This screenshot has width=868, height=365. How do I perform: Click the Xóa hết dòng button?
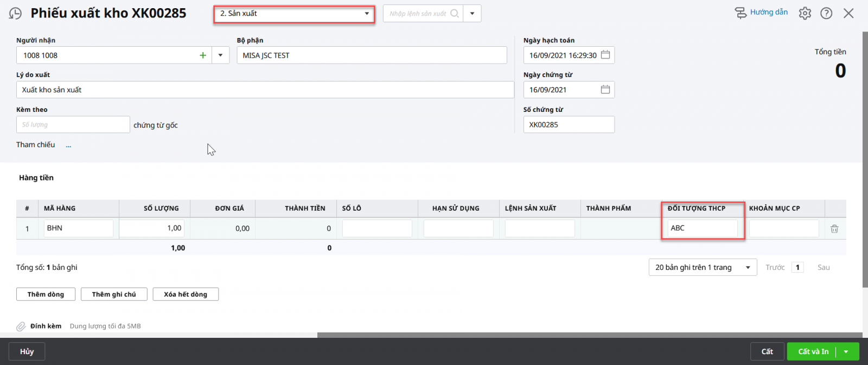pyautogui.click(x=186, y=294)
